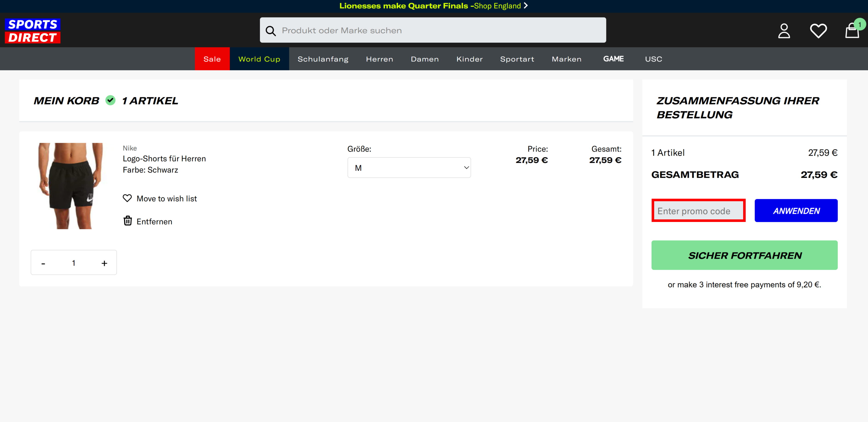Open the Marken menu item

pyautogui.click(x=566, y=59)
